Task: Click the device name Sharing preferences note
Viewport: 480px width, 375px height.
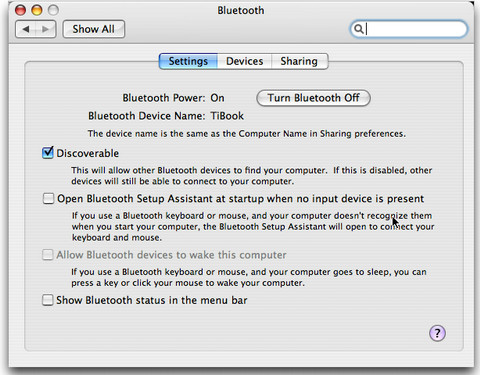Action: [247, 134]
